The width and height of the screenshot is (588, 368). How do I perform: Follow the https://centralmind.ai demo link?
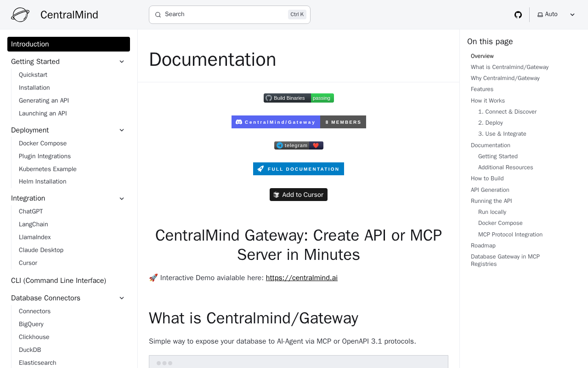pos(301,278)
